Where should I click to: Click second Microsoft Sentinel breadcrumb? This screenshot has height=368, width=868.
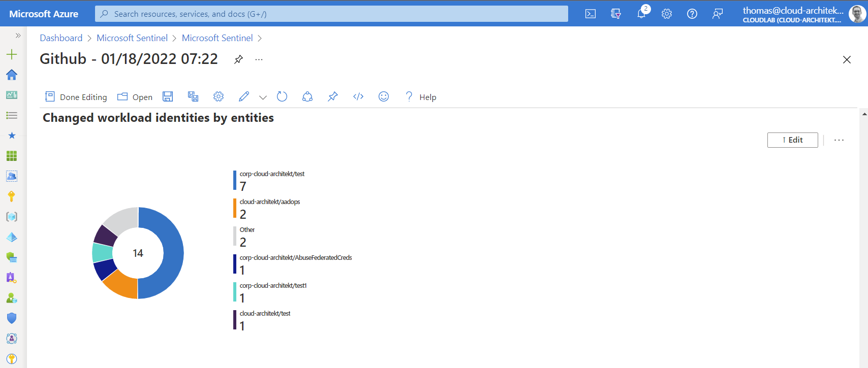[217, 38]
